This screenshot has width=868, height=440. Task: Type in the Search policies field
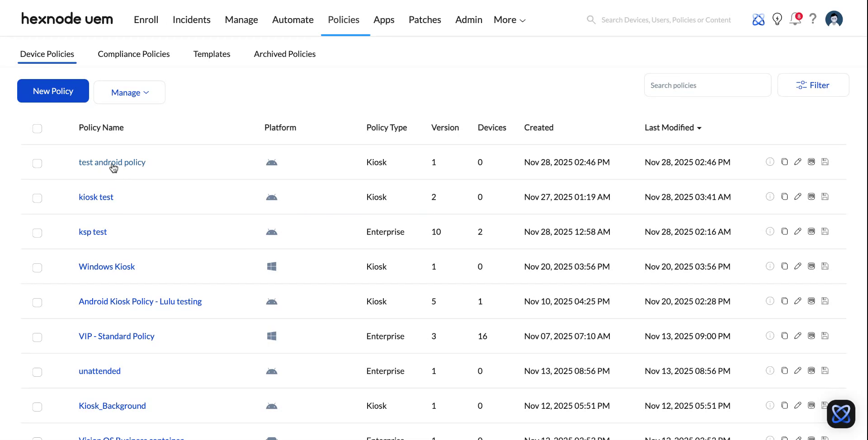point(707,85)
